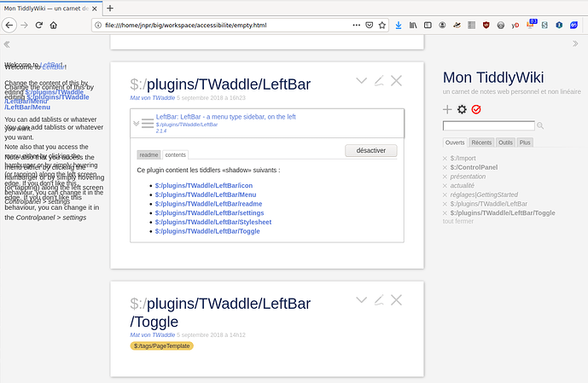Save wiki with red checkmark icon

click(476, 109)
